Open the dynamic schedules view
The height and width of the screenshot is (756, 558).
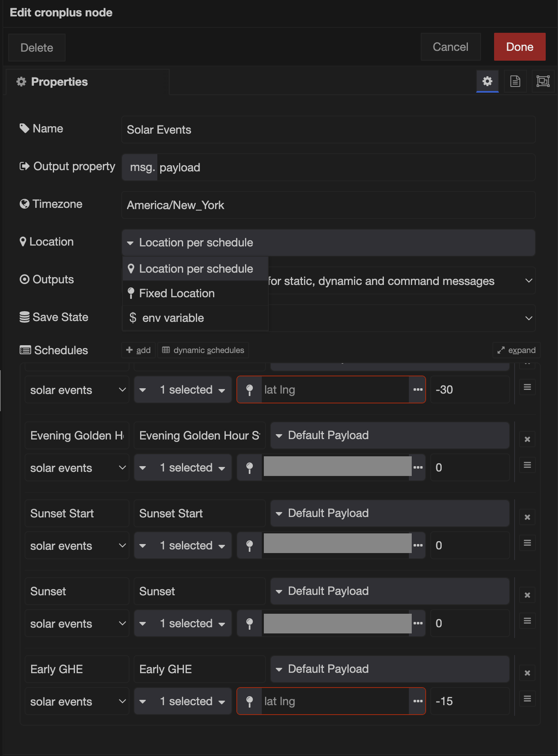pyautogui.click(x=203, y=350)
